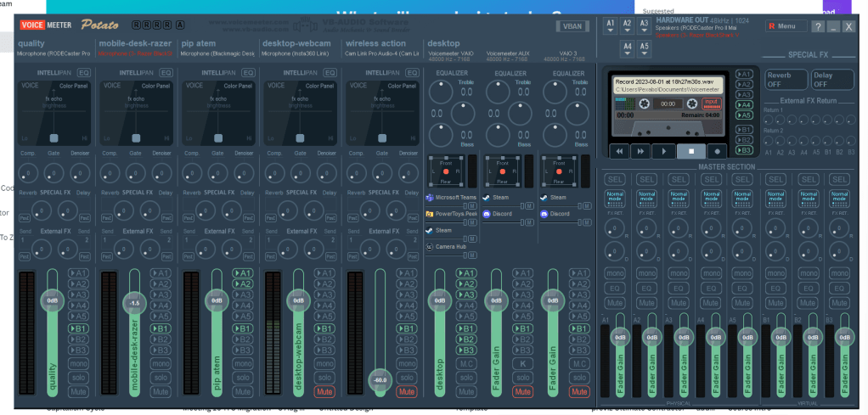Solo the quality strip

click(79, 378)
